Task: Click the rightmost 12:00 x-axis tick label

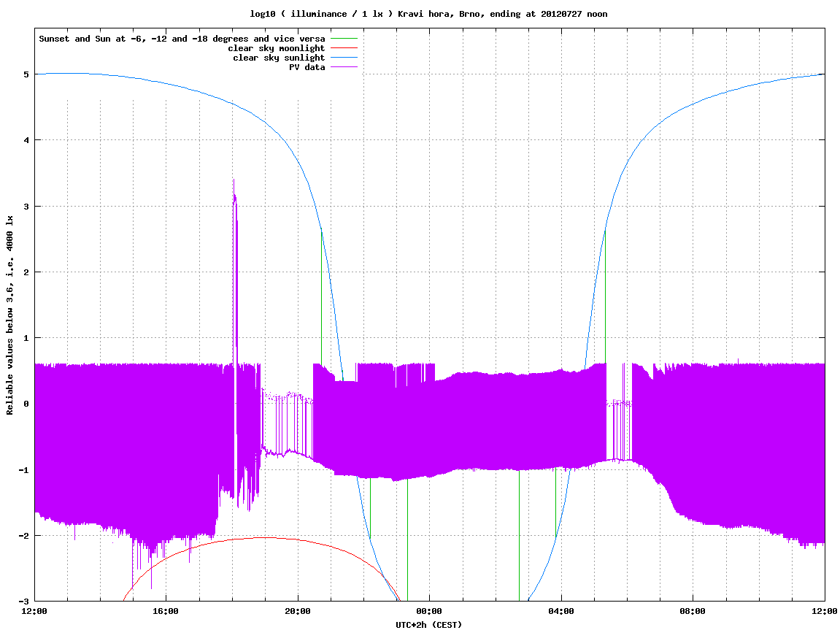Action: [825, 611]
